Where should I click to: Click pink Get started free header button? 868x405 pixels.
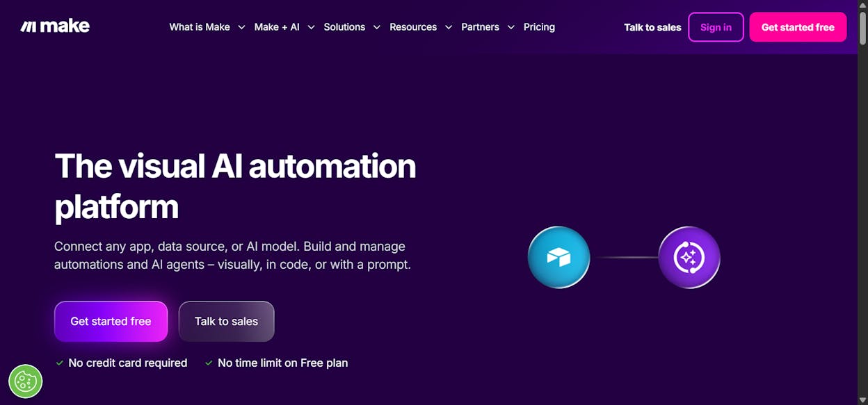pos(798,27)
